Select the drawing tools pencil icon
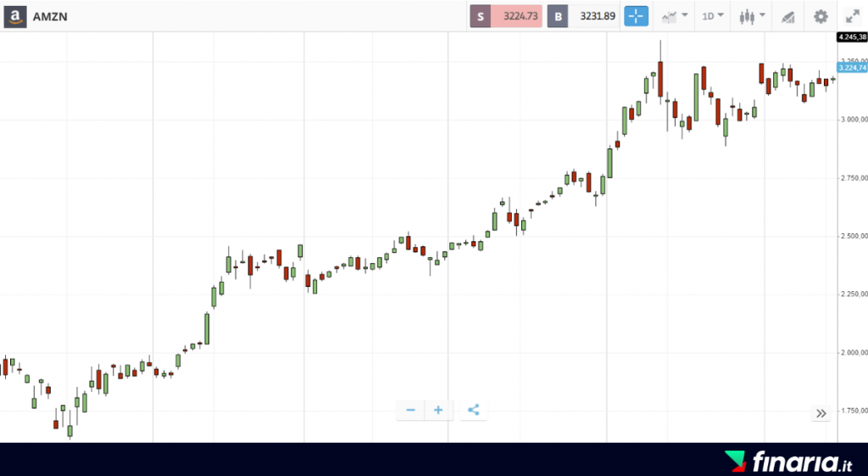 click(787, 17)
